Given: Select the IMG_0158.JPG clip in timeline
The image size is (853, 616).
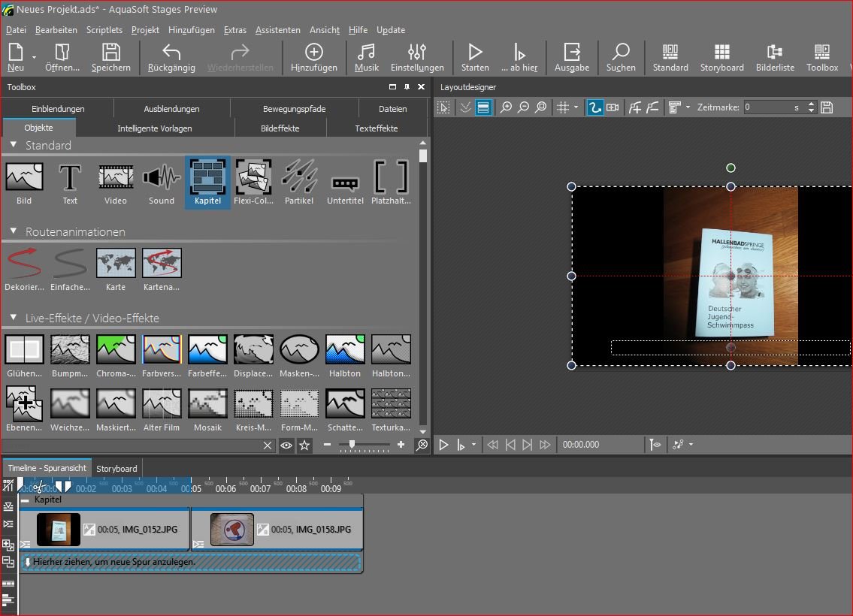Looking at the screenshot, I should (276, 530).
